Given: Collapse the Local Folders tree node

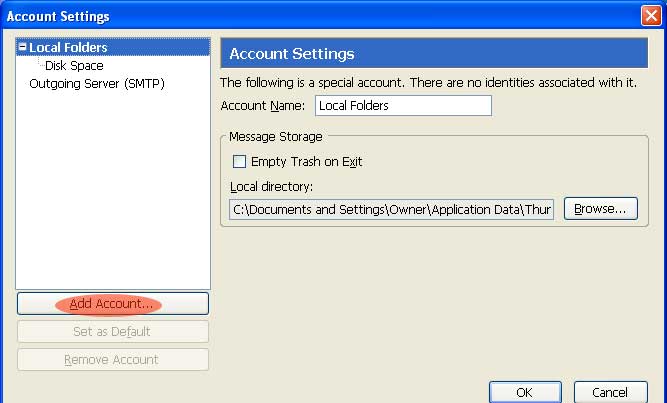Looking at the screenshot, I should (23, 47).
